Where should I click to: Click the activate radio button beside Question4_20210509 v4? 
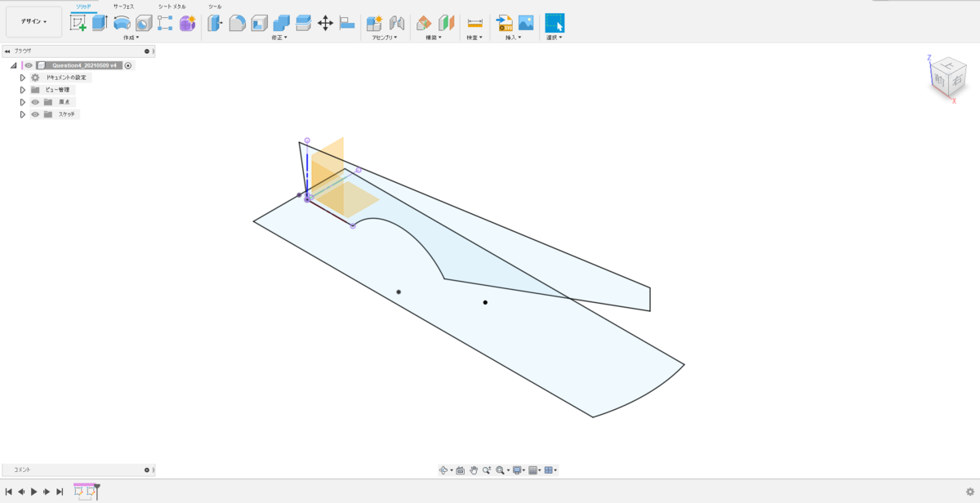click(x=128, y=65)
